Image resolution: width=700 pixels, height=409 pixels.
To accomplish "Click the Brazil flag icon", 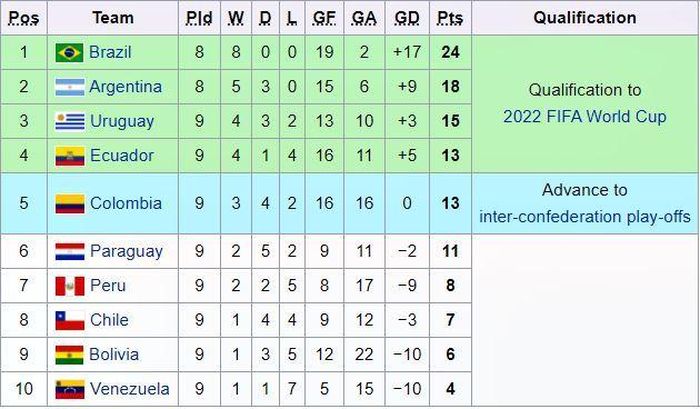I will coord(70,53).
